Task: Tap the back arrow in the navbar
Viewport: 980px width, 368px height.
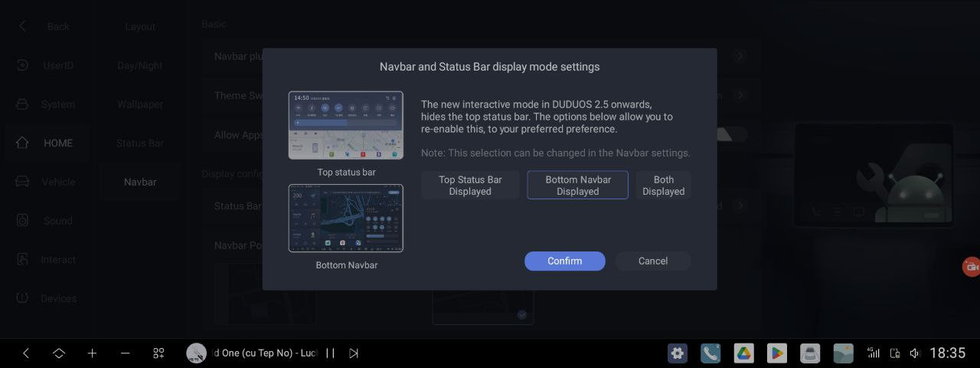Action: (26, 353)
